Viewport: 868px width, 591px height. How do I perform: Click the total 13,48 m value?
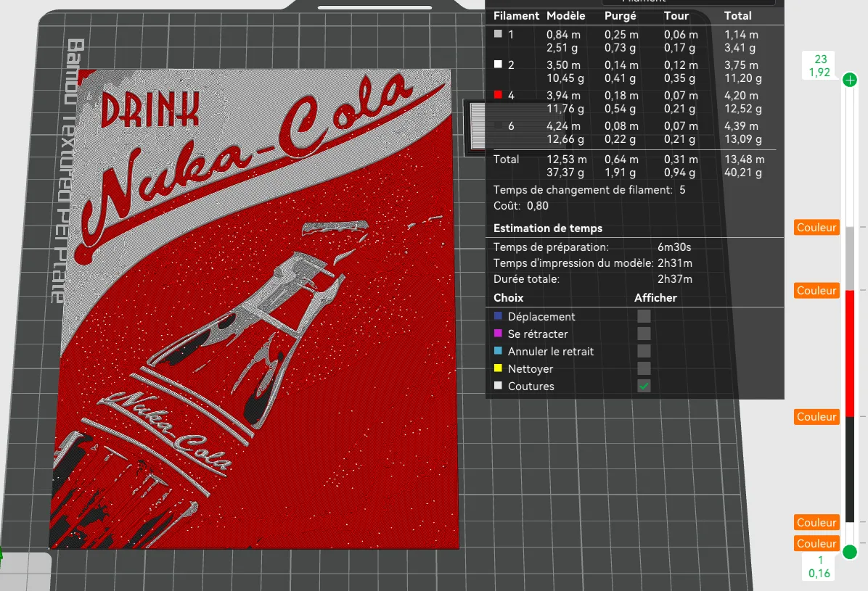744,160
